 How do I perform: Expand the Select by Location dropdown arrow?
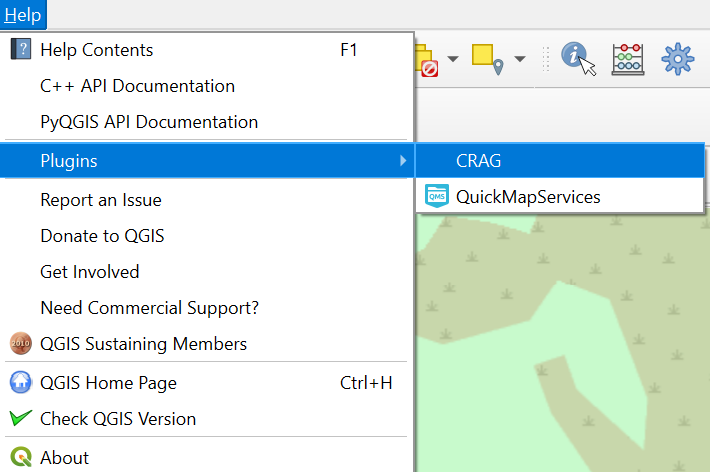click(x=520, y=59)
